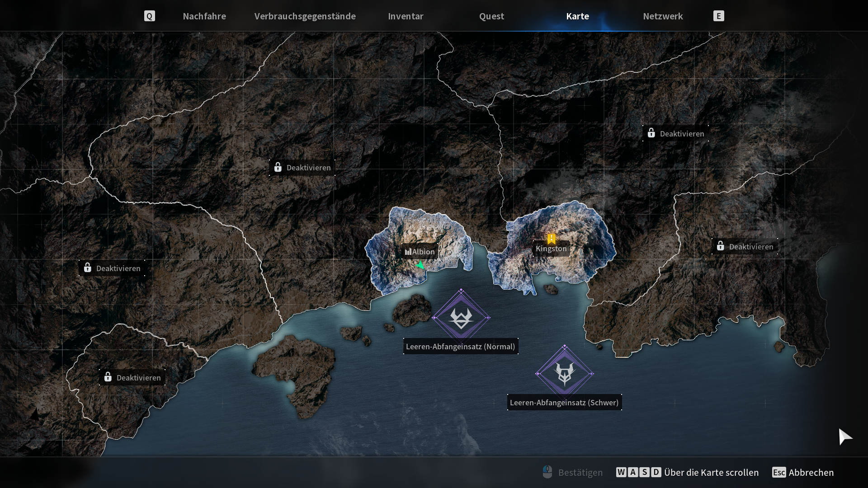Select the Kingston location label

point(551,249)
